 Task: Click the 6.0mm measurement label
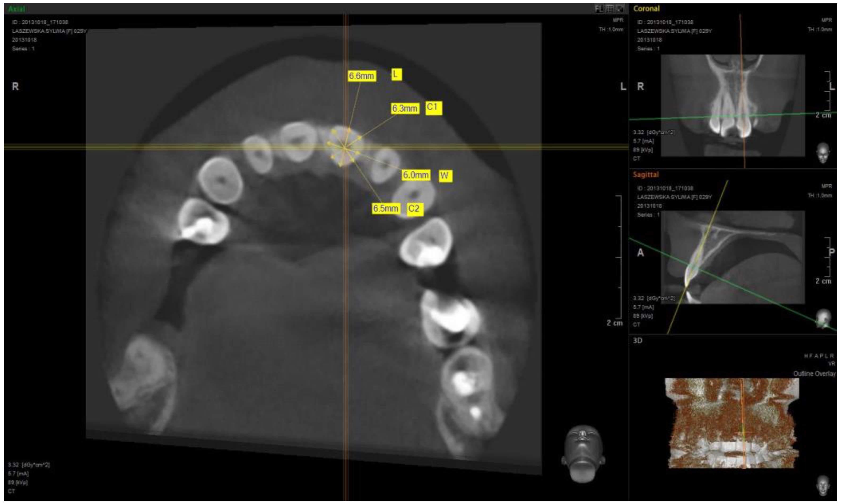coord(416,175)
